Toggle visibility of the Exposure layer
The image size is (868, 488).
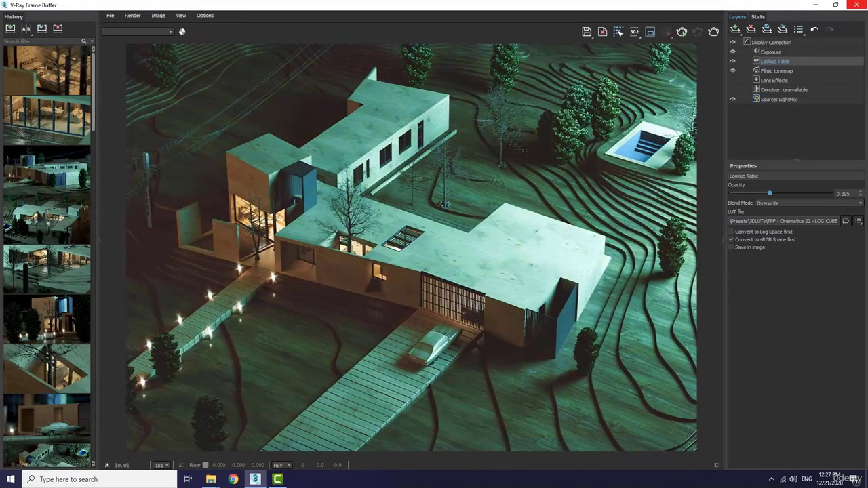732,52
